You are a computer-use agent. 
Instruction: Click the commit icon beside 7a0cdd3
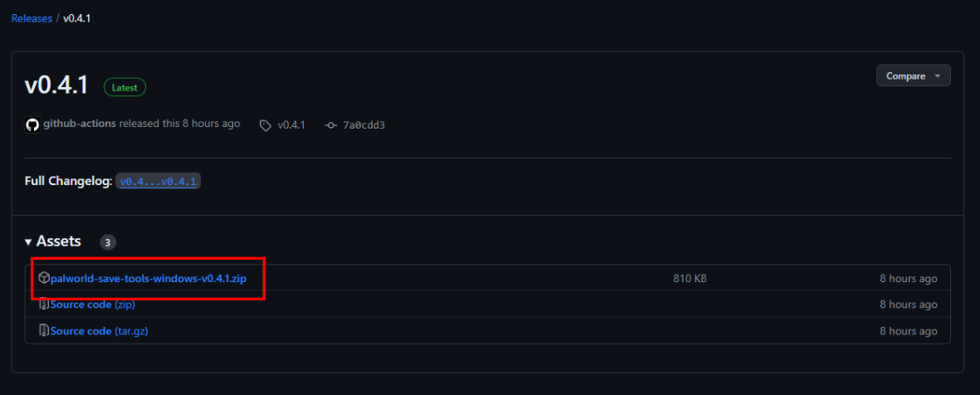point(331,125)
